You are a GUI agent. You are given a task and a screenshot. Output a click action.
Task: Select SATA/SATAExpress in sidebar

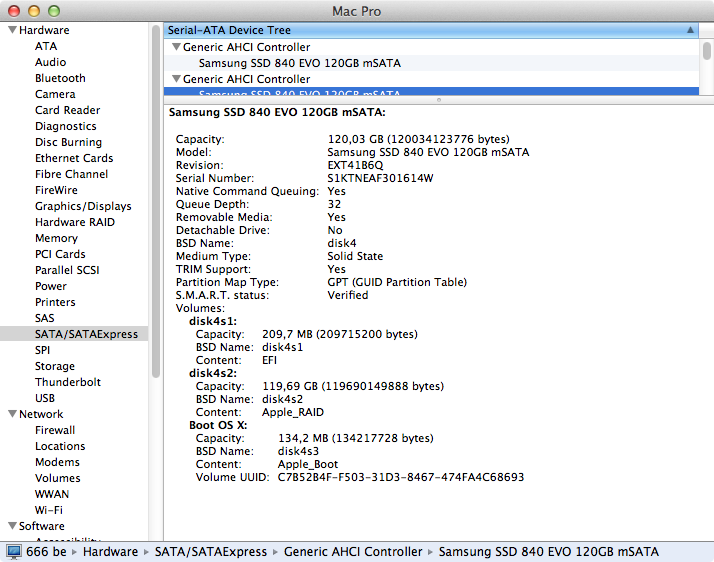pos(74,334)
